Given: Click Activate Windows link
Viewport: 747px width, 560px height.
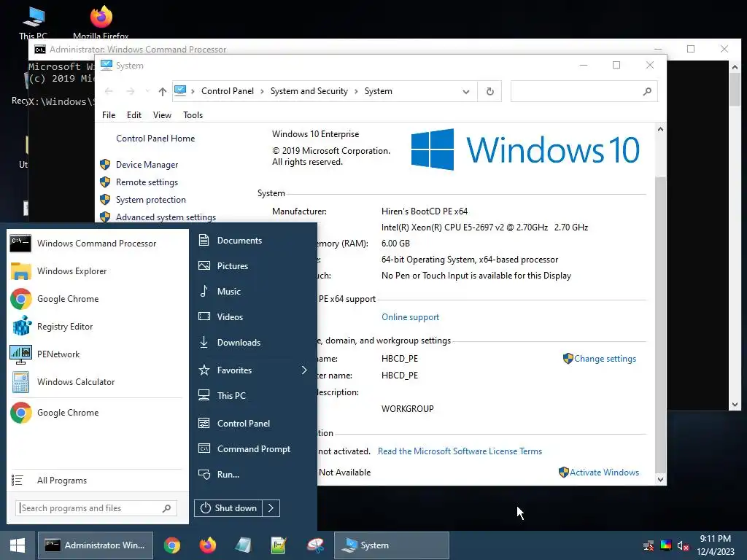Looking at the screenshot, I should 605,472.
